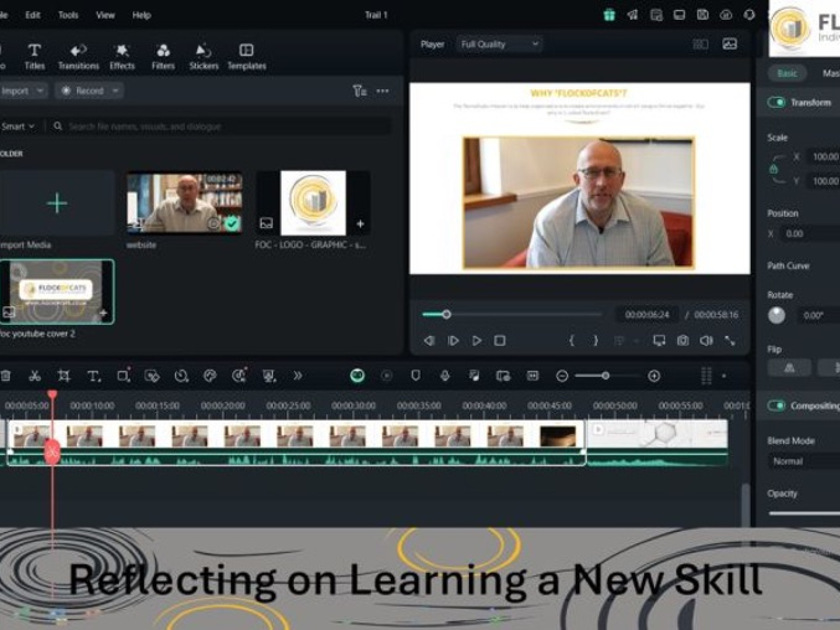
Task: Open the Blend Mode Normal dropdown
Action: tap(805, 461)
